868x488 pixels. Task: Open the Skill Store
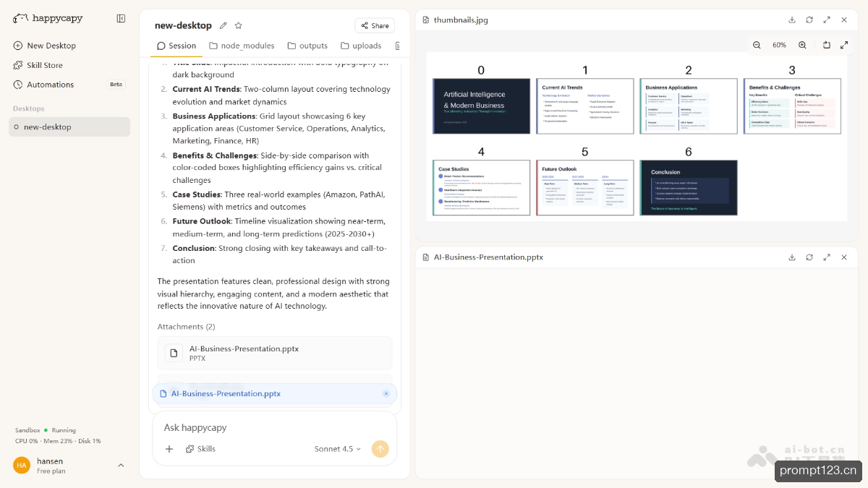38,65
